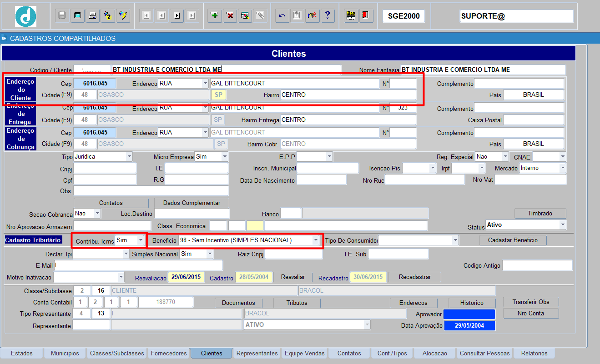Click the Cadastar Beneficio button
The height and width of the screenshot is (364, 600).
(x=513, y=240)
